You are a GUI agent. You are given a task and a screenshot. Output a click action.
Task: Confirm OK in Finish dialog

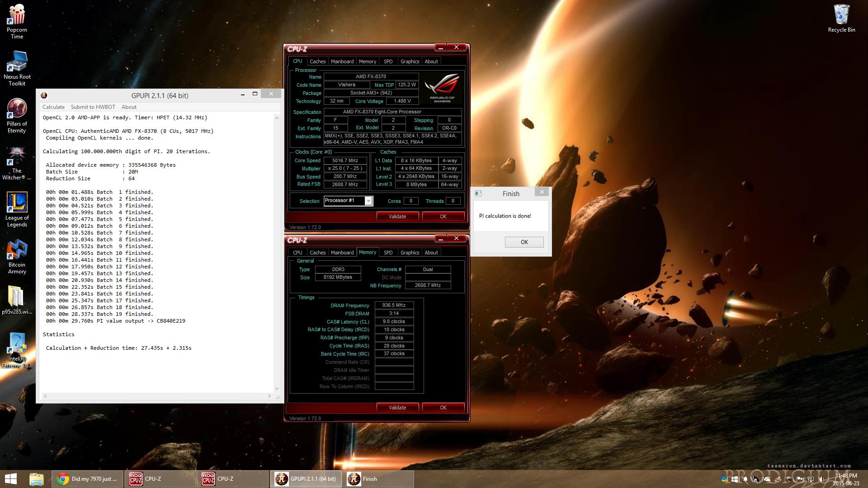click(x=524, y=242)
